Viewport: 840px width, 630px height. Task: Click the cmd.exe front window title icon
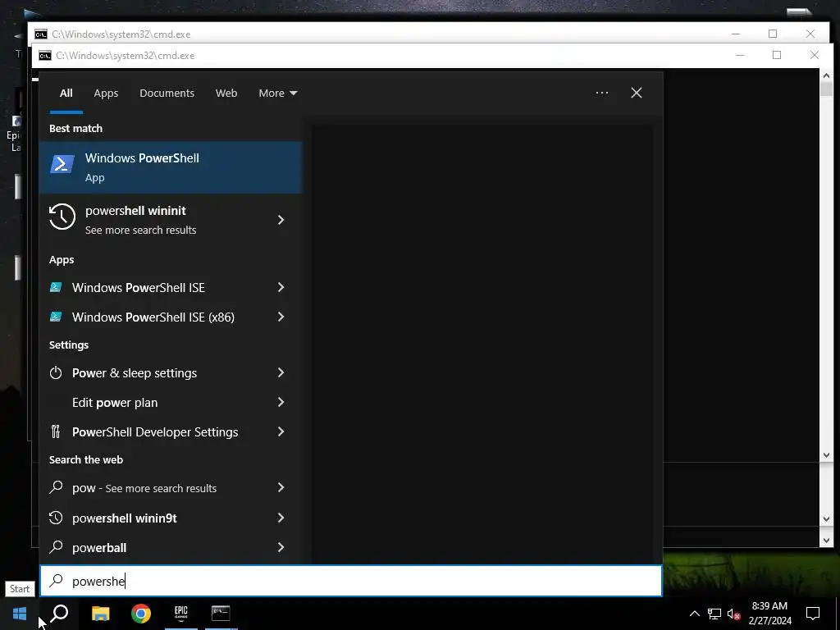pyautogui.click(x=45, y=56)
